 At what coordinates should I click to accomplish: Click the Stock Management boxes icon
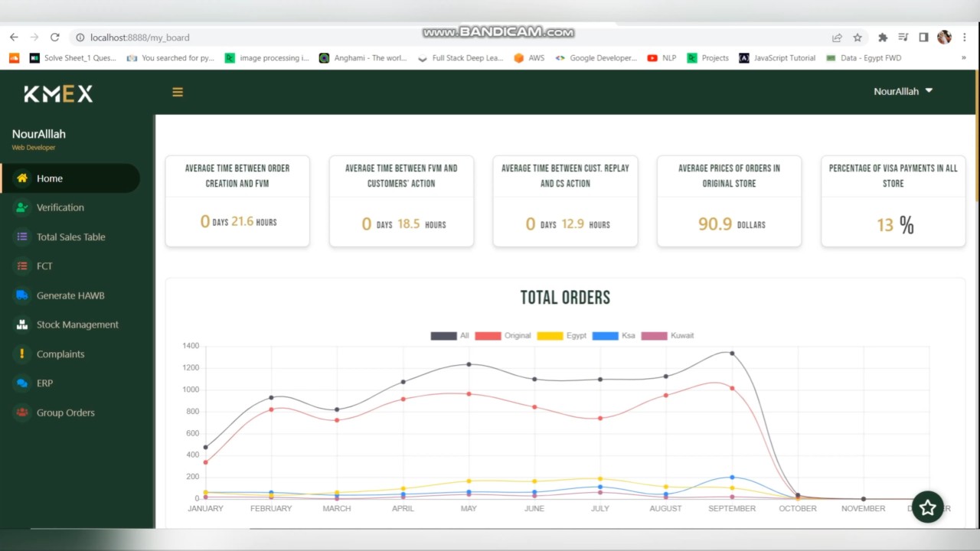[22, 324]
